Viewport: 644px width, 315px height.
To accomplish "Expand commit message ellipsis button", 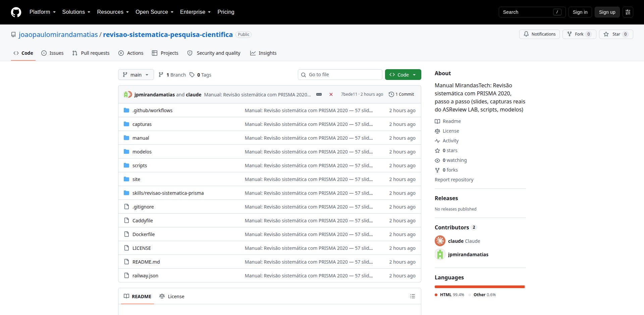I will (x=319, y=94).
